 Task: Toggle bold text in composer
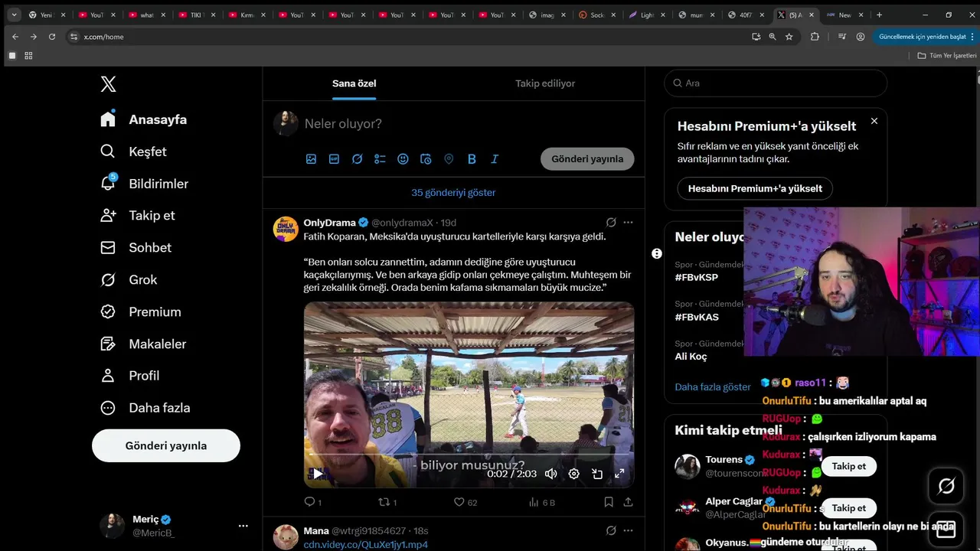click(x=472, y=159)
